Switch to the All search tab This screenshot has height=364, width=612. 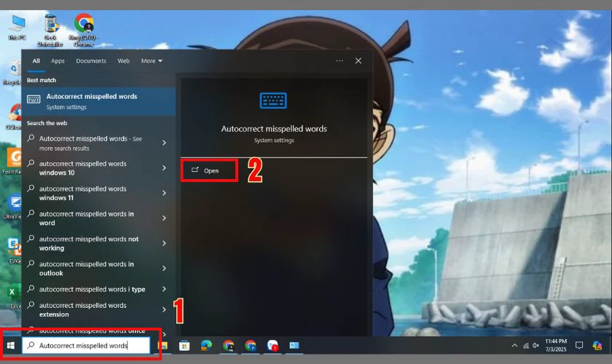point(36,61)
